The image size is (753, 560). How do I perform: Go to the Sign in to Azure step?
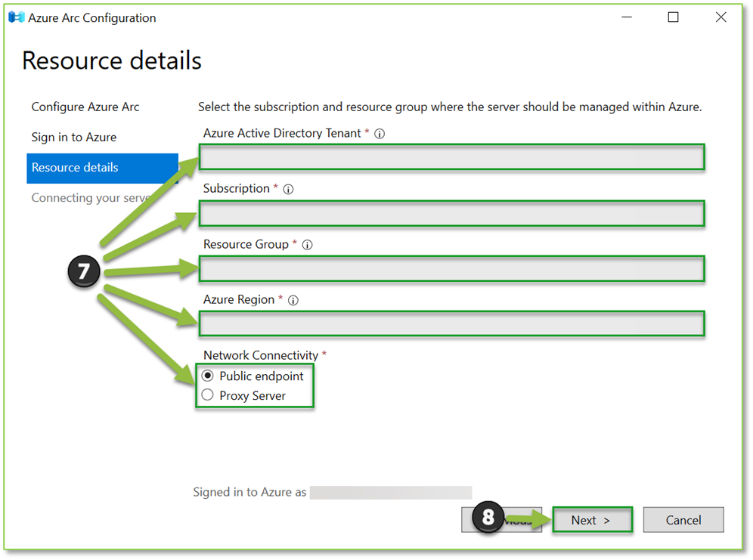tap(74, 137)
